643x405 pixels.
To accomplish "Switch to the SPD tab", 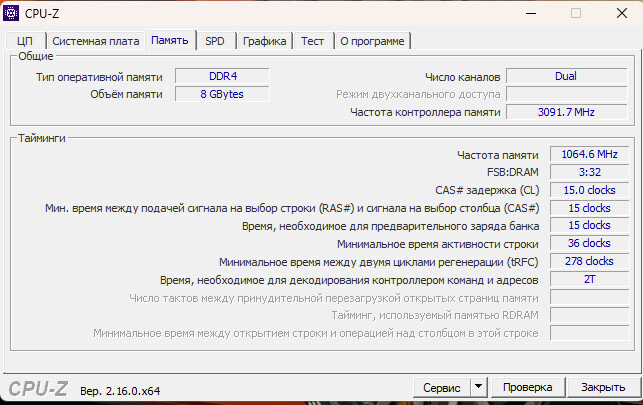I will point(215,41).
